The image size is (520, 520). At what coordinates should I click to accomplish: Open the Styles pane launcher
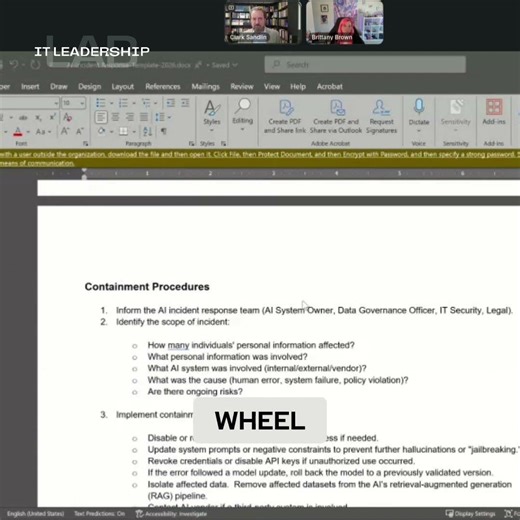point(223,144)
